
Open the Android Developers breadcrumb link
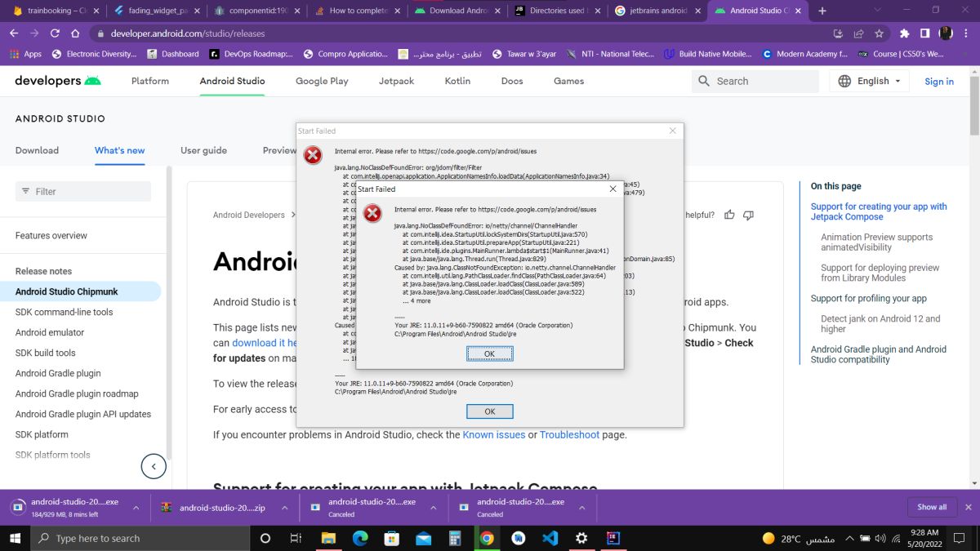(x=249, y=215)
